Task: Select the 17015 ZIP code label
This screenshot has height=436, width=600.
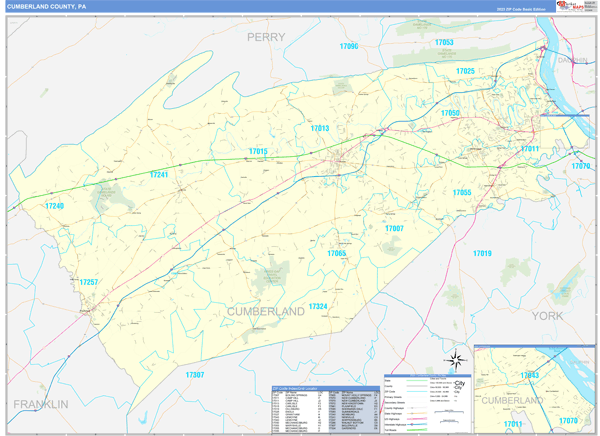Action: tap(258, 151)
